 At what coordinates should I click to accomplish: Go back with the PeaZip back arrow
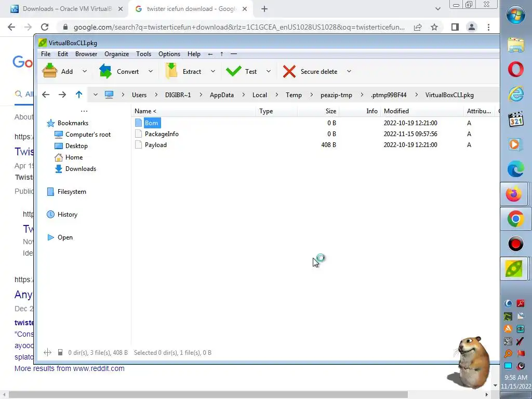coord(46,95)
